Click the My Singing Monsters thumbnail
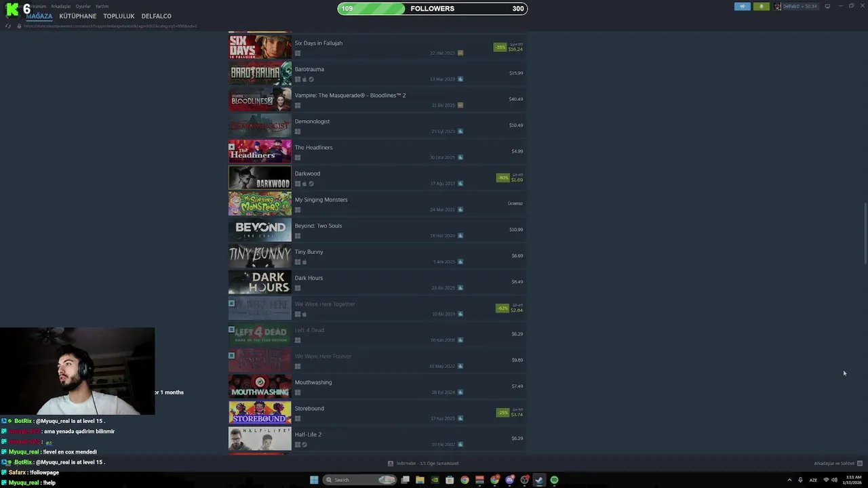 coord(260,204)
